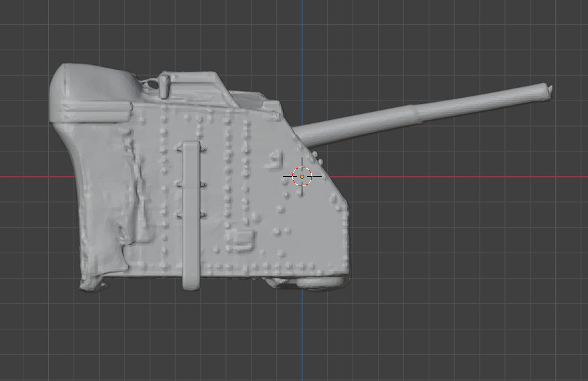588x381 pixels.
Task: Click the red-white 3D cursor crosshair
Action: (x=302, y=176)
